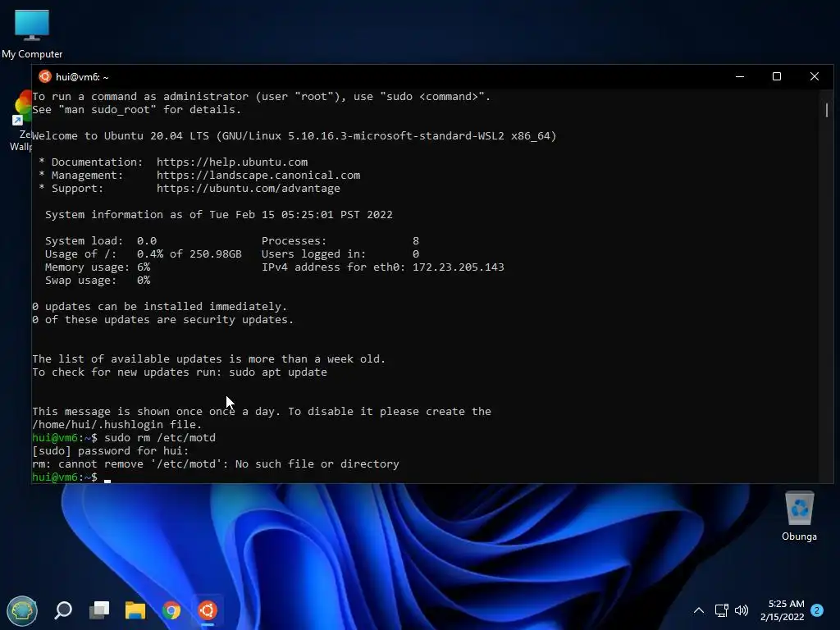The height and width of the screenshot is (630, 840).
Task: Click the '[sudo] password for hui:' line
Action: 111,451
